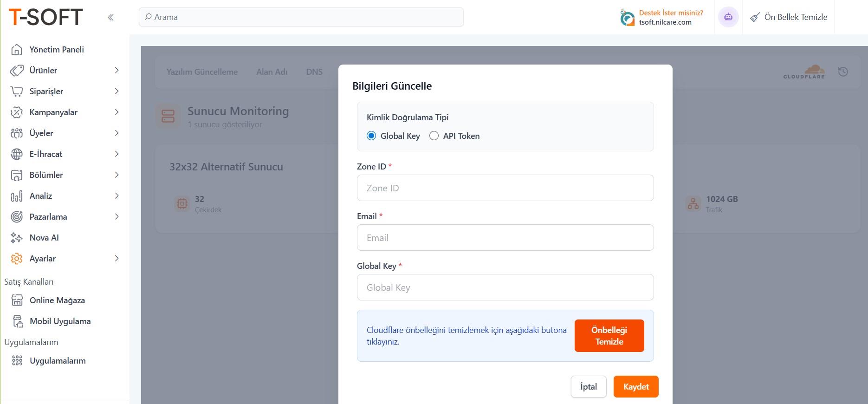This screenshot has height=404, width=868.
Task: Select the API Token radio button
Action: click(x=434, y=136)
